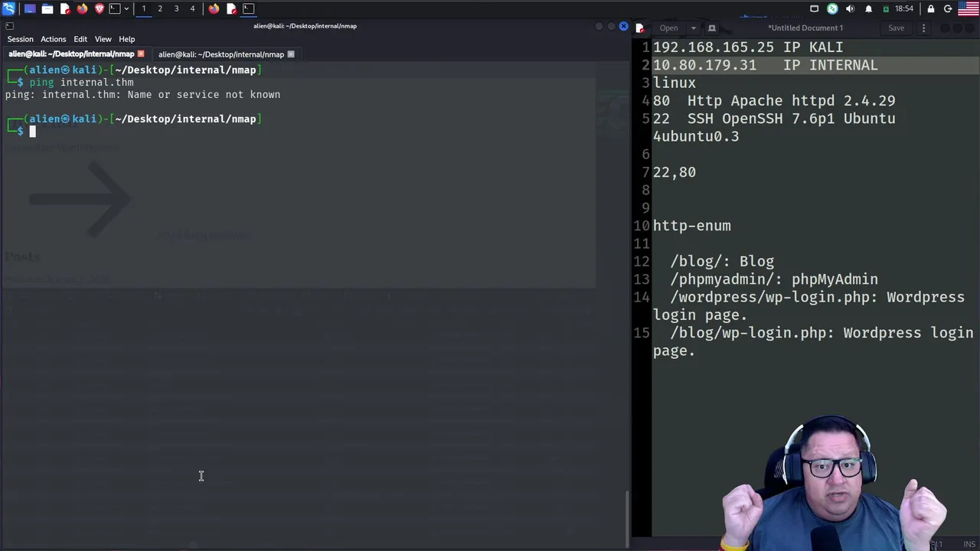Click line '10.80.179.31 IP INTERNAL' in editor

pos(766,65)
